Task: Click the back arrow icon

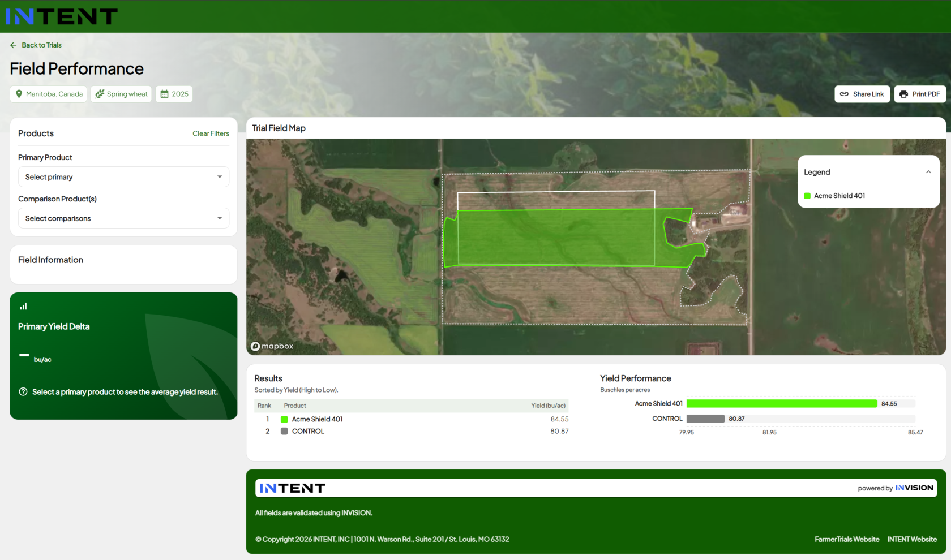Action: click(14, 45)
